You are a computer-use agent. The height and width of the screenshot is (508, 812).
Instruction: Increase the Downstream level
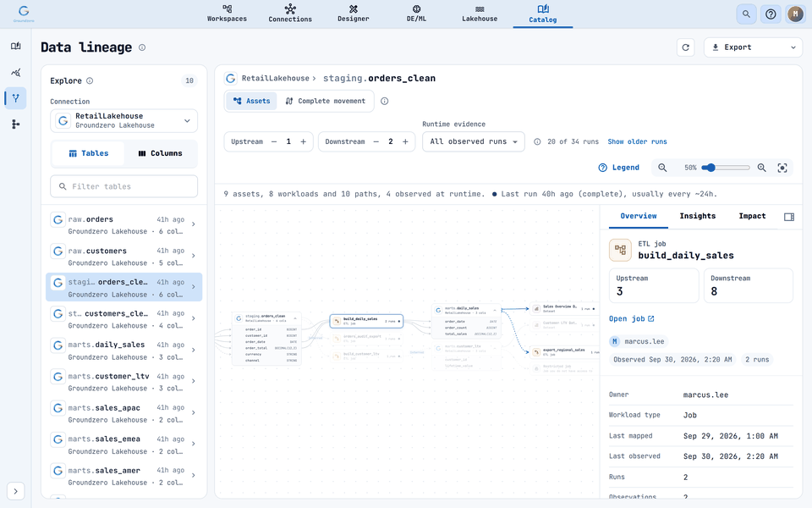(x=405, y=141)
